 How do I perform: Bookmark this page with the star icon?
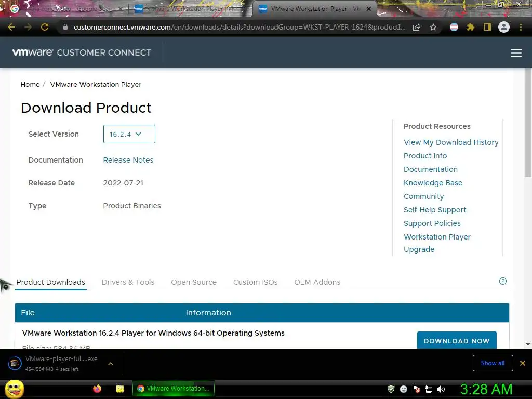coord(433,27)
